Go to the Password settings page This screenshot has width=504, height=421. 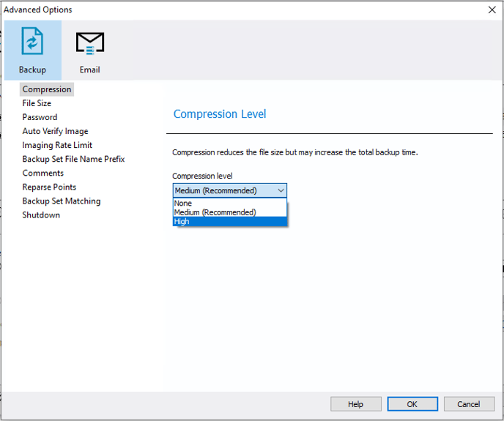tap(40, 117)
